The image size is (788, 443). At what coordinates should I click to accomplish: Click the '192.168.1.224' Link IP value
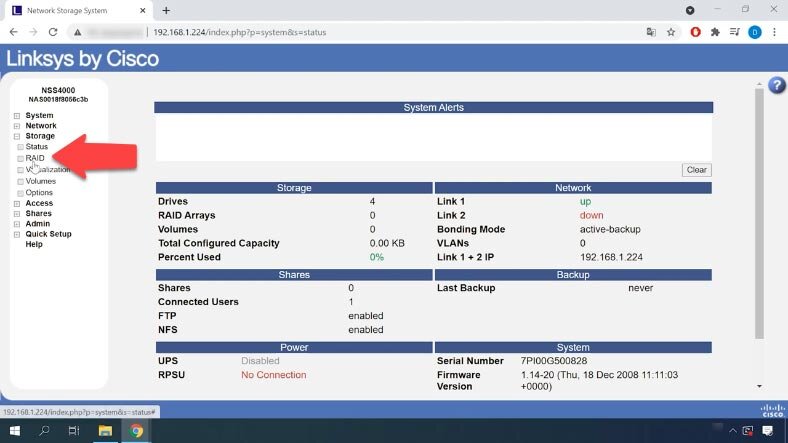(611, 257)
